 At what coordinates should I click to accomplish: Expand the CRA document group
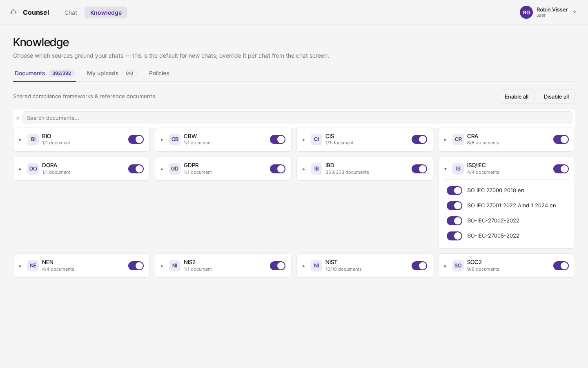point(445,140)
